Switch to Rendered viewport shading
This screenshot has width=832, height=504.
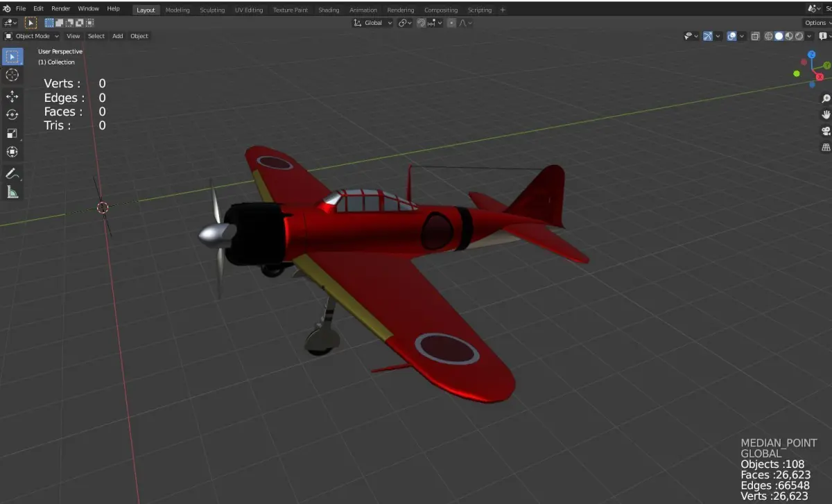tap(799, 36)
